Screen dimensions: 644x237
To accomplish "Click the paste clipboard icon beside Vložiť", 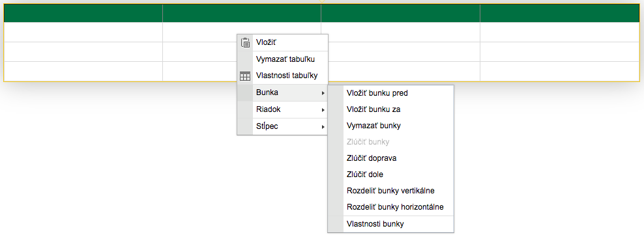I will pyautogui.click(x=245, y=42).
